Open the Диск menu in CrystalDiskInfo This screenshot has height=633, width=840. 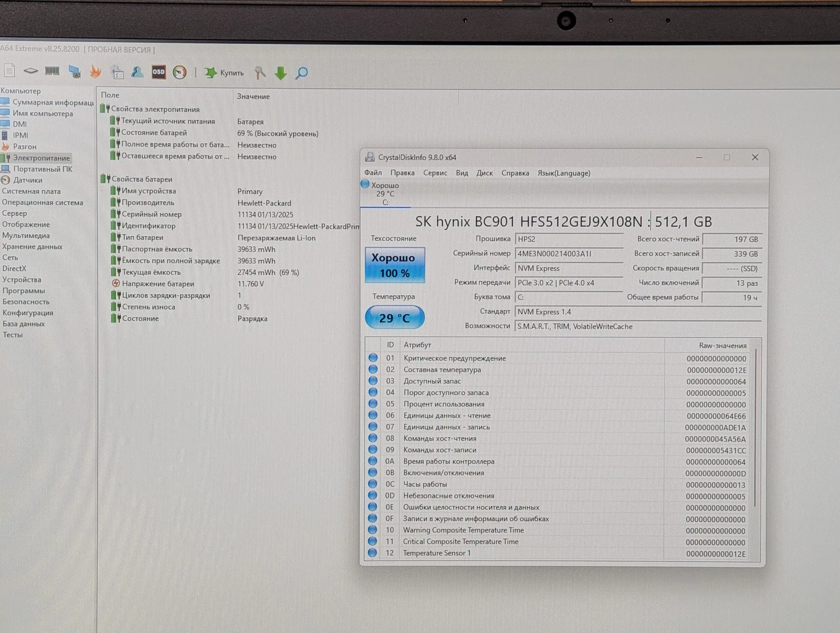[484, 173]
